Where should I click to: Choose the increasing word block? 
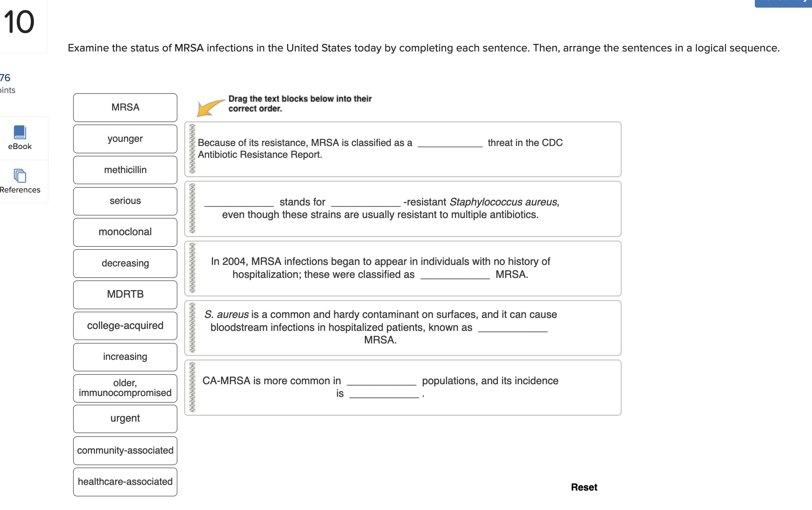(x=125, y=357)
